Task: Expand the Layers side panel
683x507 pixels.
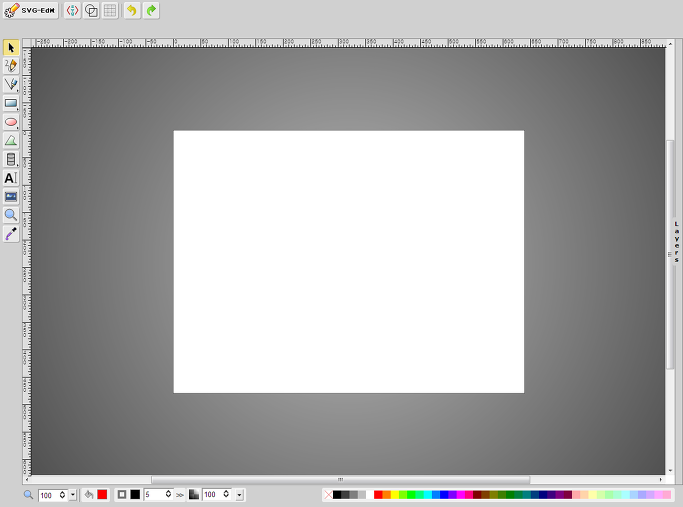Action: [676, 242]
